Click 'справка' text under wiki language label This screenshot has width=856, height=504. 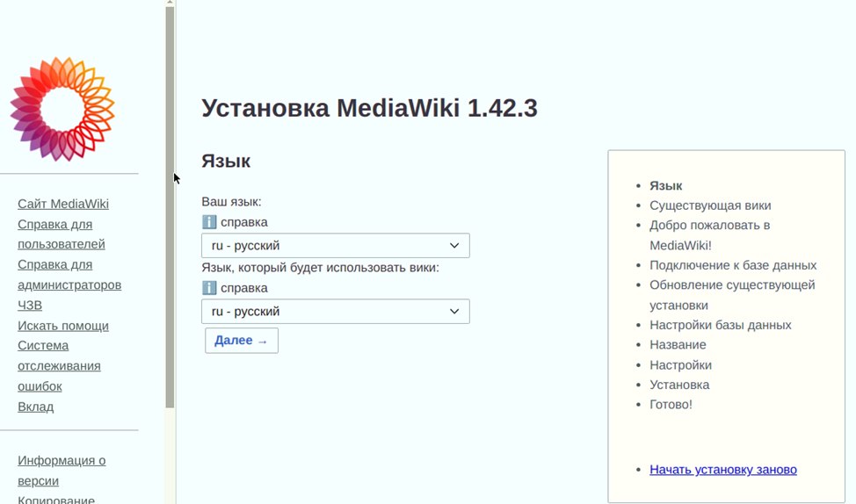tap(244, 287)
